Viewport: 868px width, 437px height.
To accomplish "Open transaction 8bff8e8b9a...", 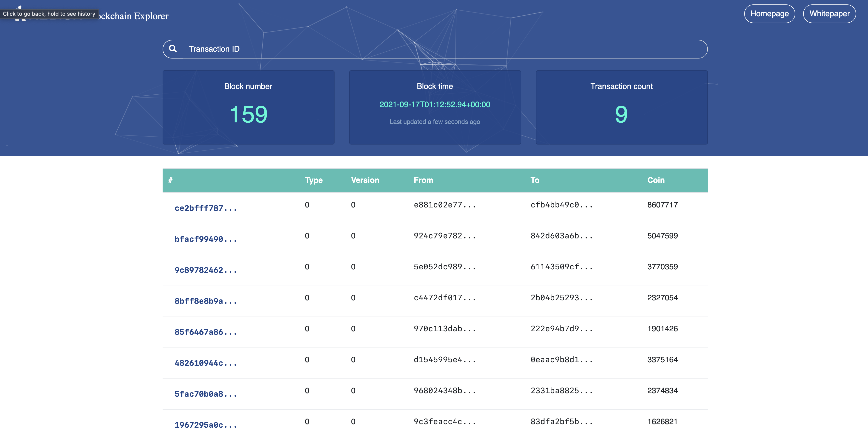I will (x=206, y=301).
